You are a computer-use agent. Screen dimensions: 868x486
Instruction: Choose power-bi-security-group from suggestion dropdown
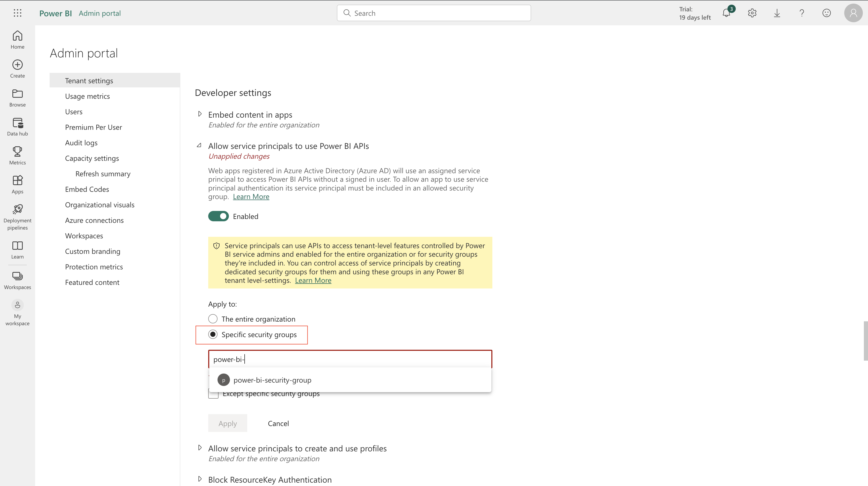[350, 380]
